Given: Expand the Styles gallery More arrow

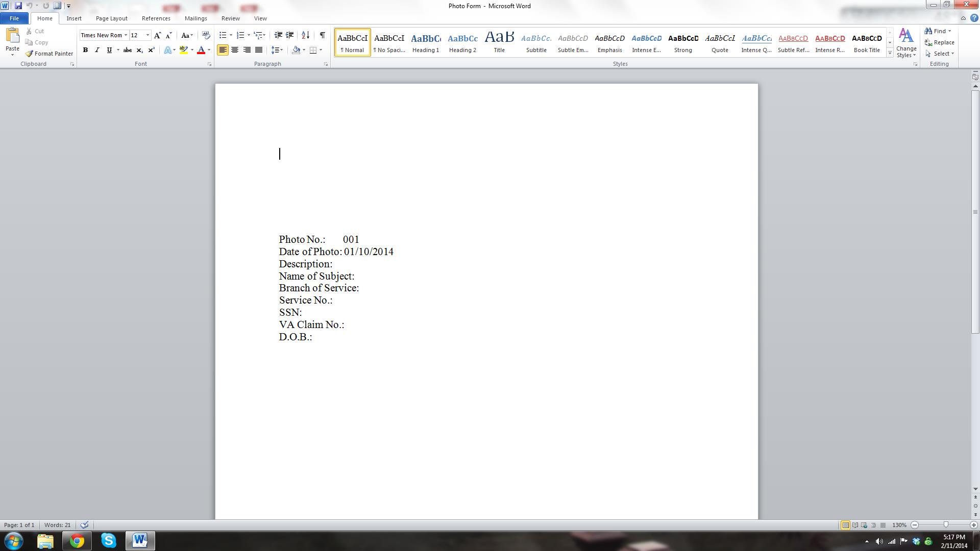Looking at the screenshot, I should point(890,53).
